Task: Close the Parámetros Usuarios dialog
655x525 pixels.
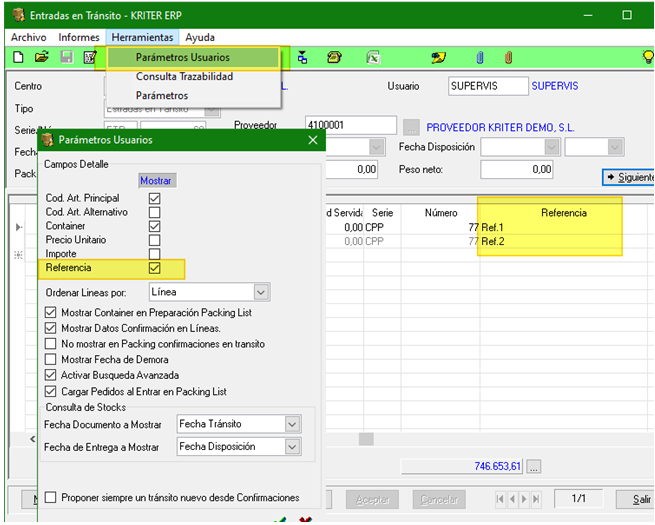Action: [x=313, y=140]
